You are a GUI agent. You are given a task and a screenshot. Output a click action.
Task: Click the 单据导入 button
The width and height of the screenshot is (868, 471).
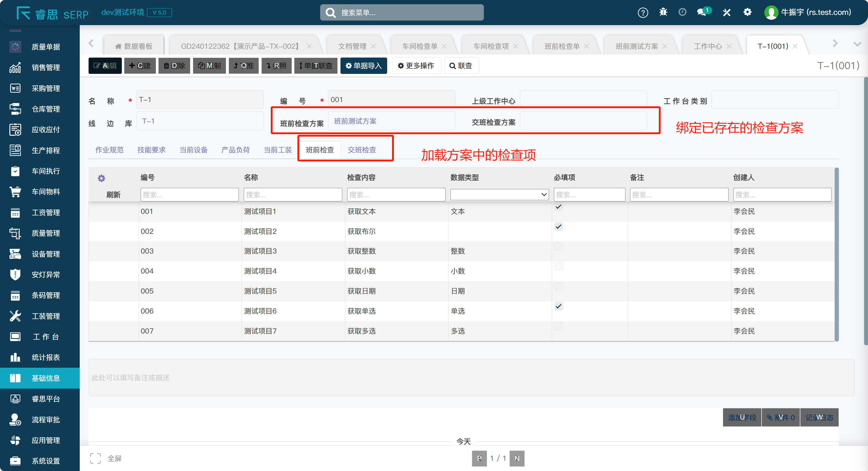(x=363, y=66)
